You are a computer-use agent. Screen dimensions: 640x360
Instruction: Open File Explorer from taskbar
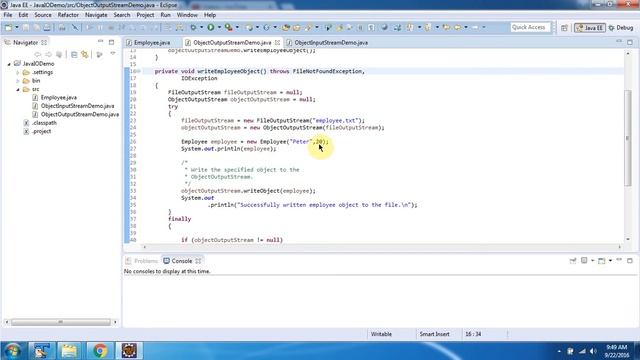pyautogui.click(x=69, y=351)
